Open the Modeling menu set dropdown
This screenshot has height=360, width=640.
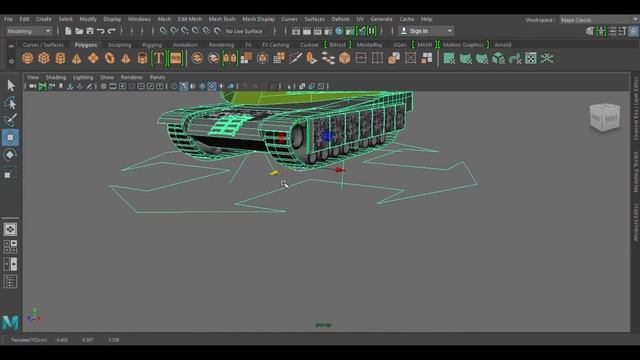29,31
